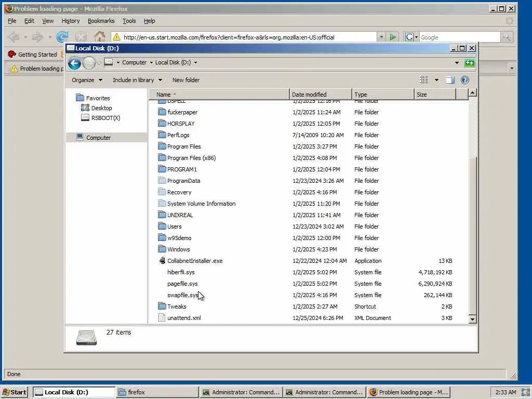Sort by the Size column header
This screenshot has height=399, width=532.
click(x=435, y=95)
